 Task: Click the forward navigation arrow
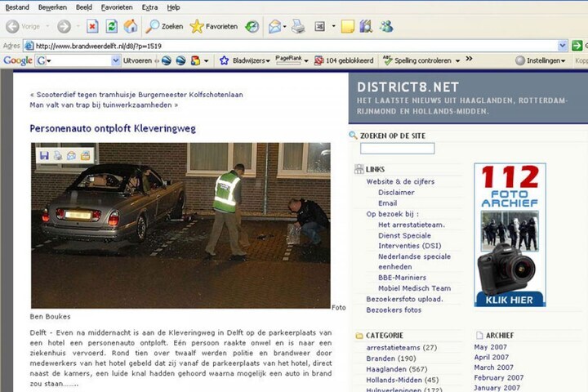[64, 26]
